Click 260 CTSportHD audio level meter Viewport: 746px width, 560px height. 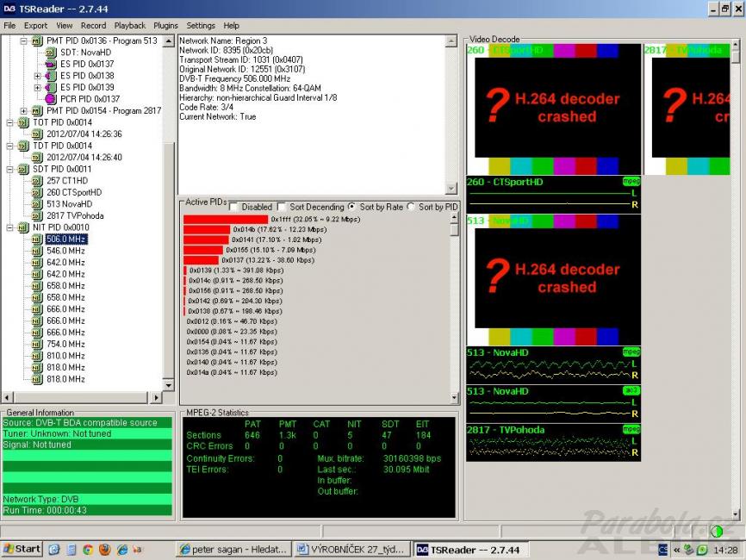[553, 195]
